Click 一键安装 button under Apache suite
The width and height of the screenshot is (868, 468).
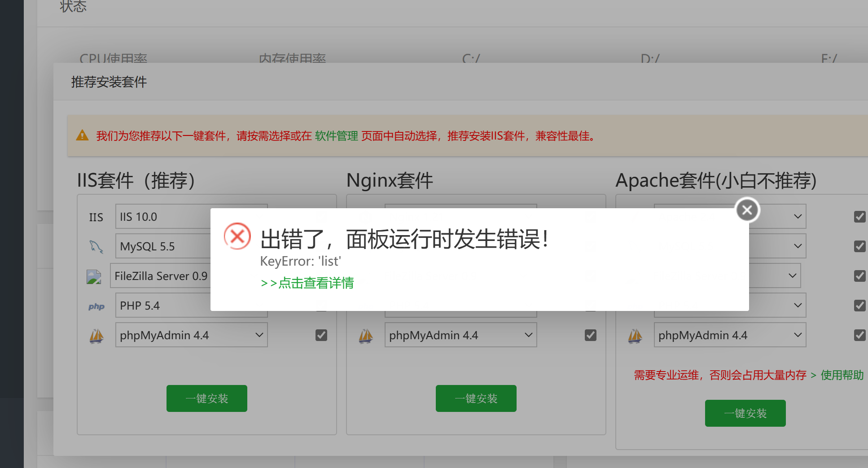[x=745, y=413]
